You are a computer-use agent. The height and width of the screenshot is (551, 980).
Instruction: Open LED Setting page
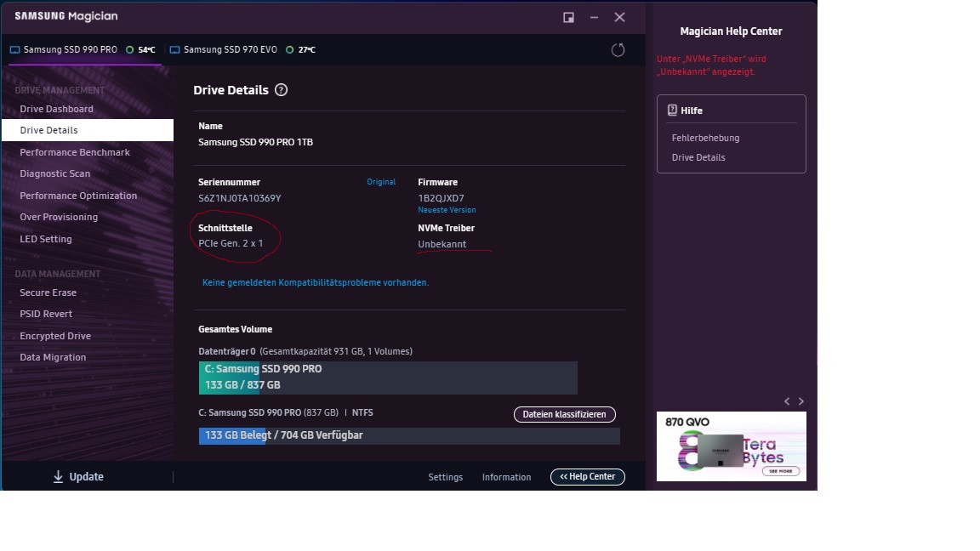pos(46,239)
